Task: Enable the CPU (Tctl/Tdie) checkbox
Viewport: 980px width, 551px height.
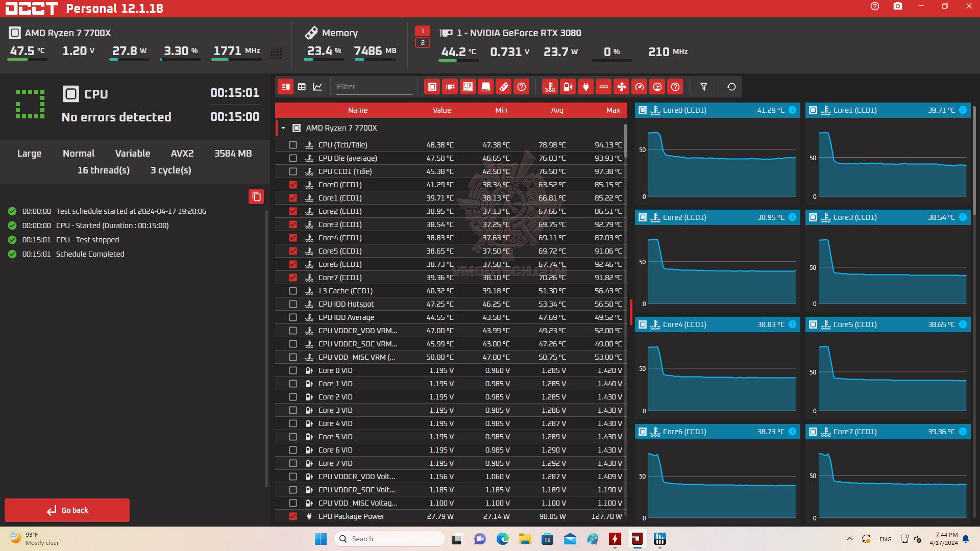Action: tap(293, 145)
